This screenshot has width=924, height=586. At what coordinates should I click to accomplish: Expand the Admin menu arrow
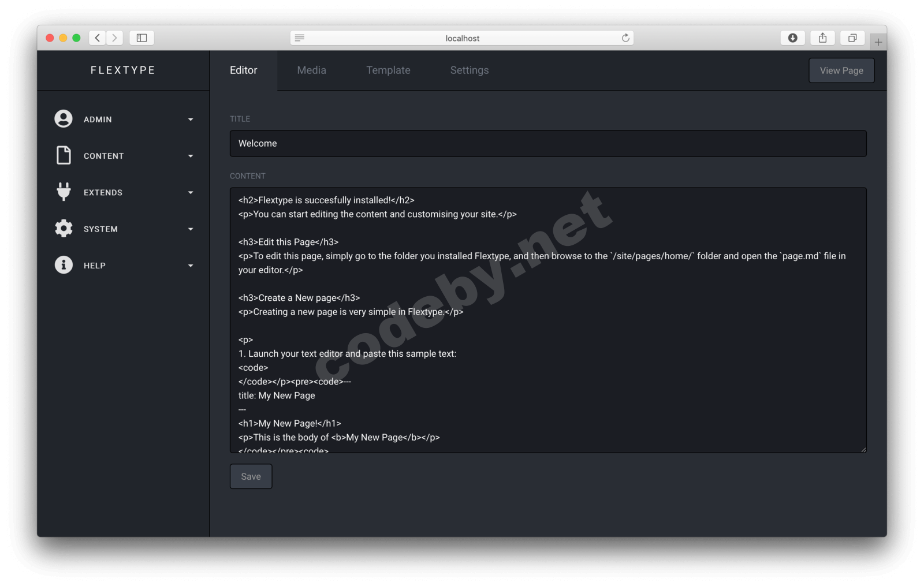pos(191,120)
